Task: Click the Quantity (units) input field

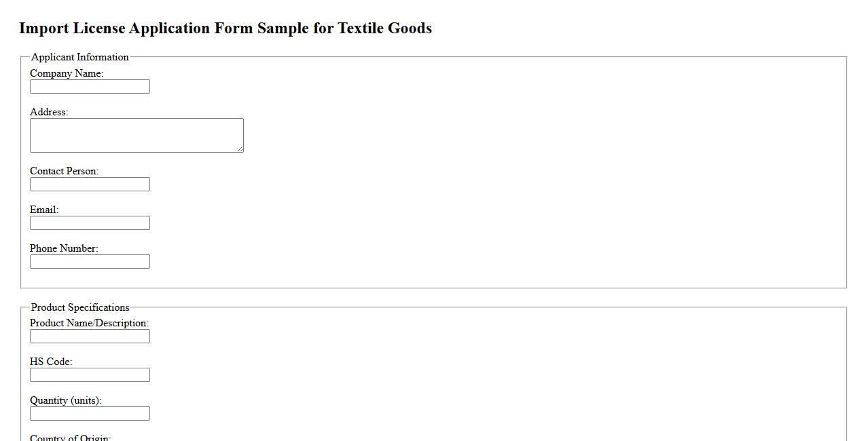Action: click(89, 413)
